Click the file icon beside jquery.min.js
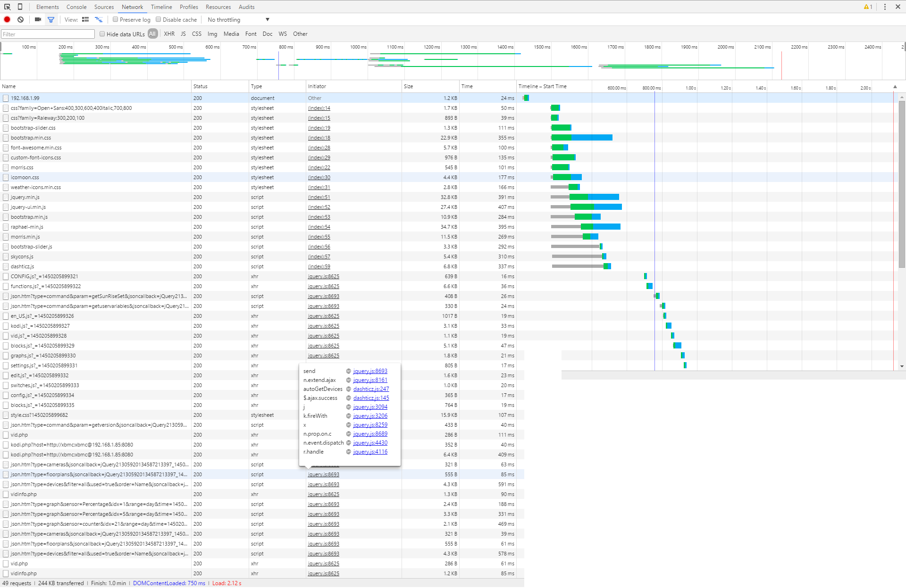 click(x=6, y=197)
